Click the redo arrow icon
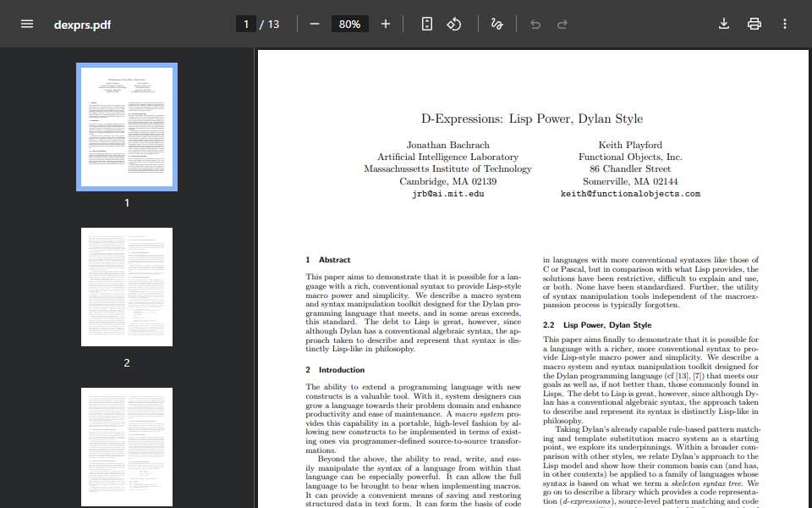 pyautogui.click(x=562, y=25)
